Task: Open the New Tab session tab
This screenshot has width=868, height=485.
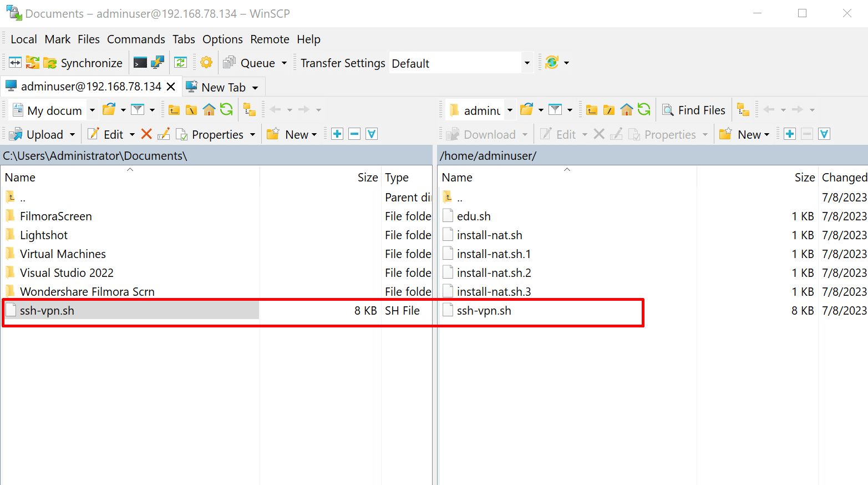Action: point(223,87)
